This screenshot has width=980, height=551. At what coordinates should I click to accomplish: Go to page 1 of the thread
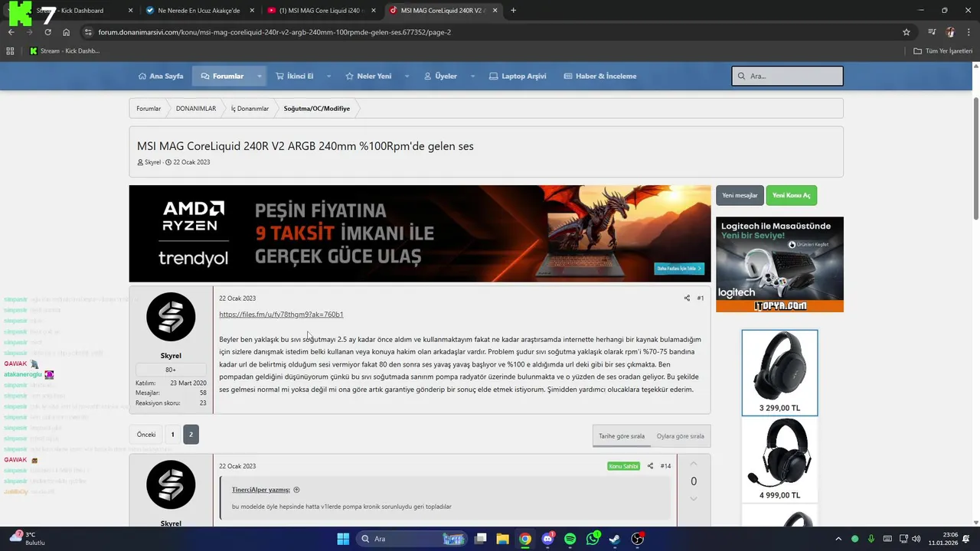[x=172, y=435]
